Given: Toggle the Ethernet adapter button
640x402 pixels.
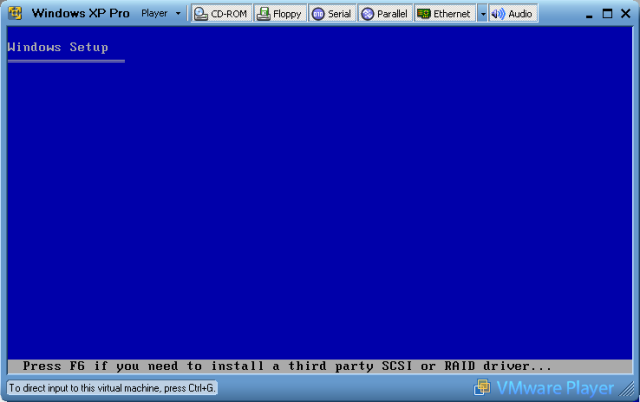Looking at the screenshot, I should [444, 13].
